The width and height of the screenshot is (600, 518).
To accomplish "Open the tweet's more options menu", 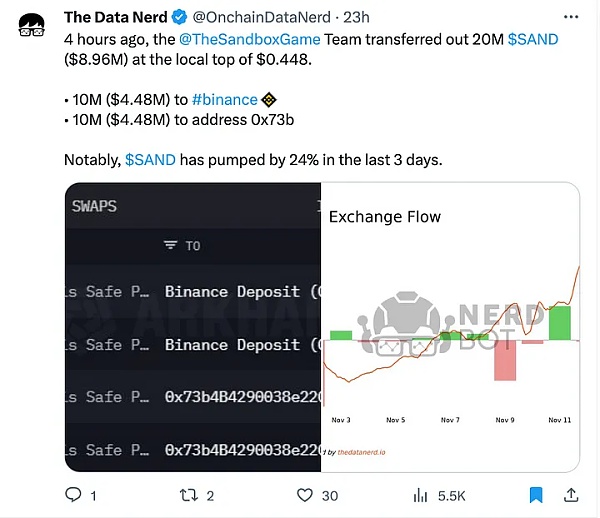I will click(x=569, y=17).
